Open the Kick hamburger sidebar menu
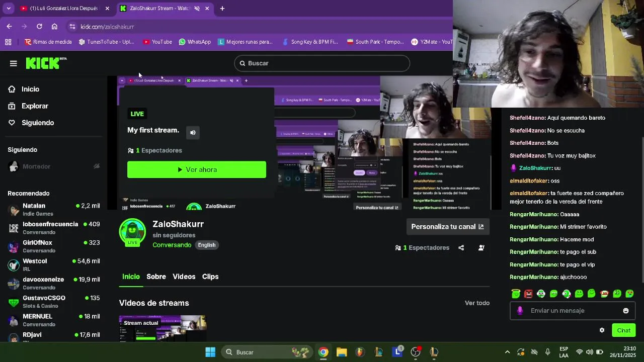Image resolution: width=644 pixels, height=362 pixels. tap(13, 63)
